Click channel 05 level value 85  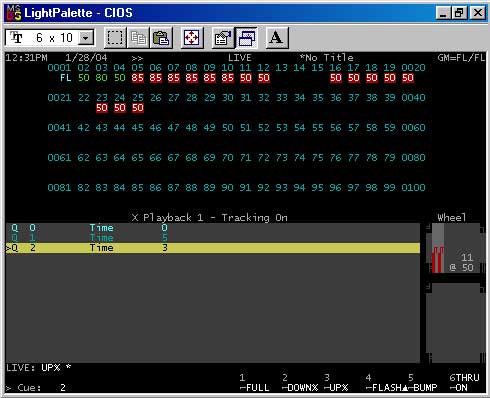pos(137,78)
